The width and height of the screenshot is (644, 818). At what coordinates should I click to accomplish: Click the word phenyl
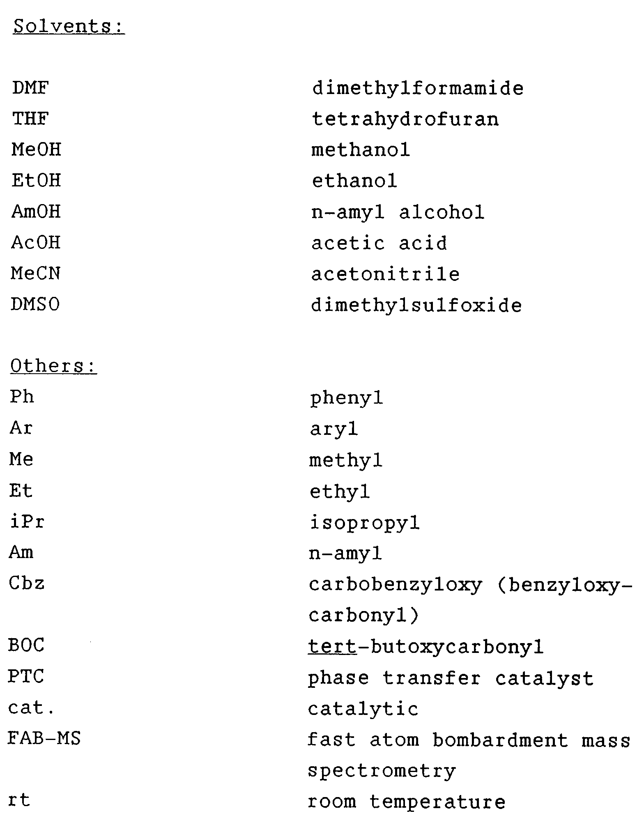click(346, 398)
